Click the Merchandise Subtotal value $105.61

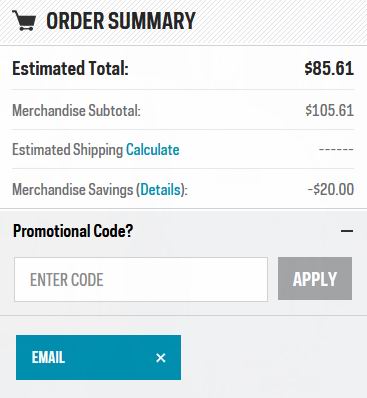coord(329,110)
